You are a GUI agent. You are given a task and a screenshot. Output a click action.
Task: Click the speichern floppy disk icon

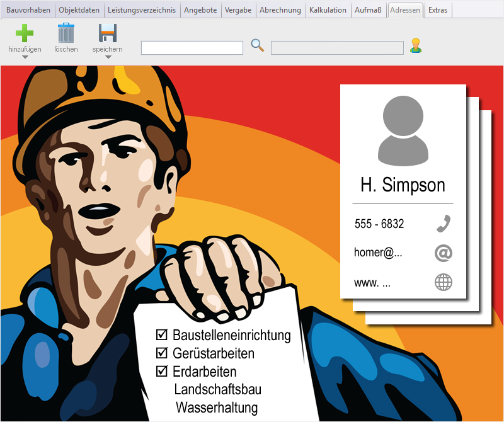pyautogui.click(x=108, y=33)
